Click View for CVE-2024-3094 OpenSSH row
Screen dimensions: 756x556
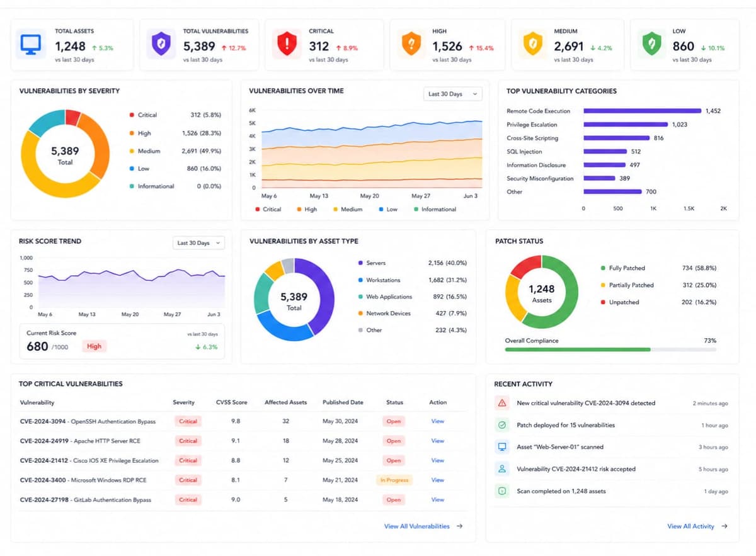[x=438, y=421]
